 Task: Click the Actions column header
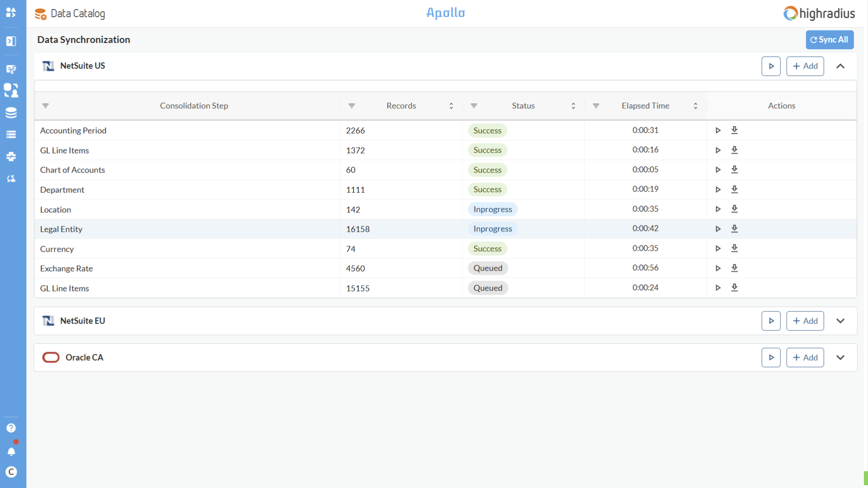click(782, 106)
